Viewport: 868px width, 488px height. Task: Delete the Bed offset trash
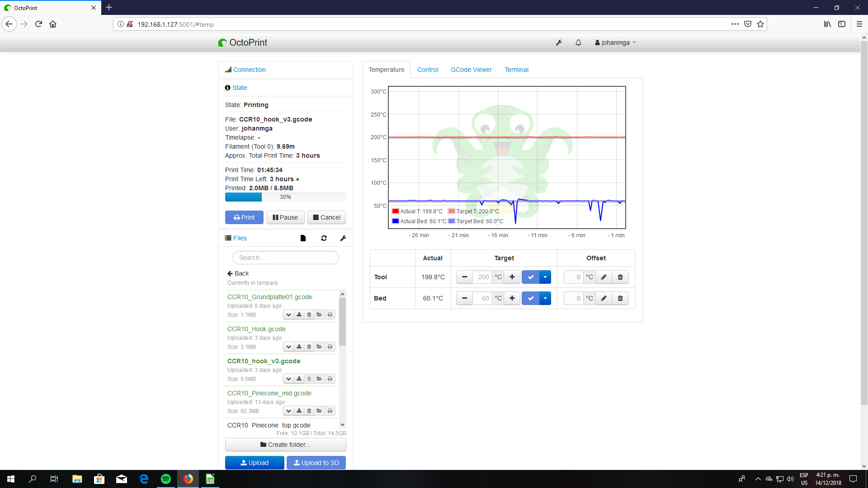[620, 298]
